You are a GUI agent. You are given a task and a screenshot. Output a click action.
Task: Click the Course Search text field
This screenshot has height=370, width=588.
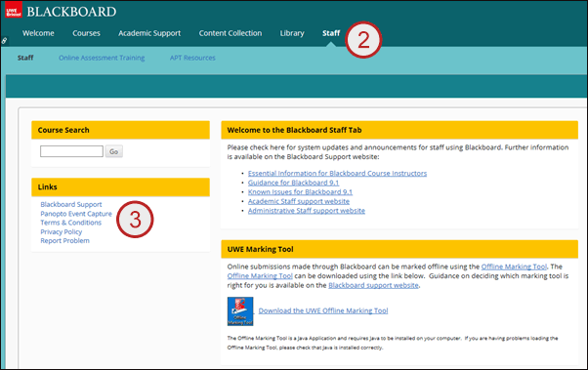click(71, 151)
